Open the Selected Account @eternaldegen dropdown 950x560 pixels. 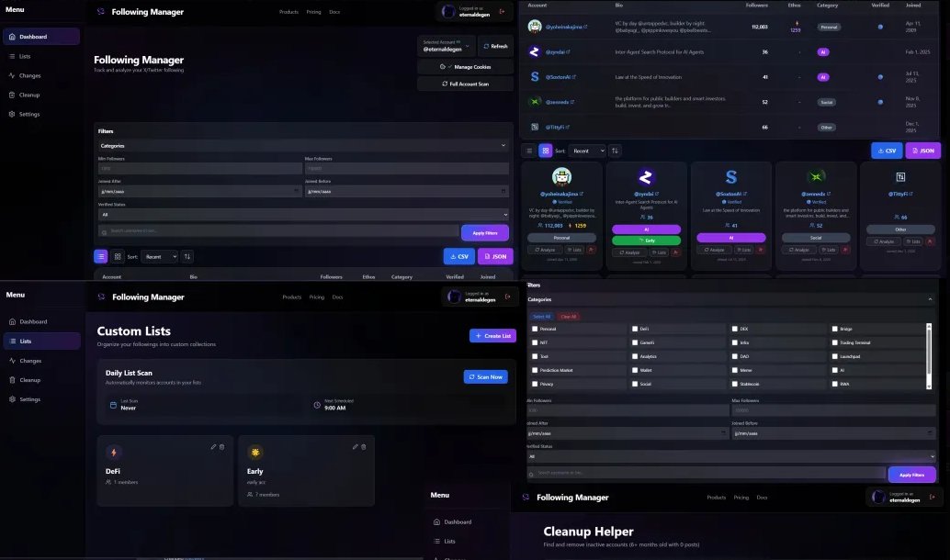point(447,46)
